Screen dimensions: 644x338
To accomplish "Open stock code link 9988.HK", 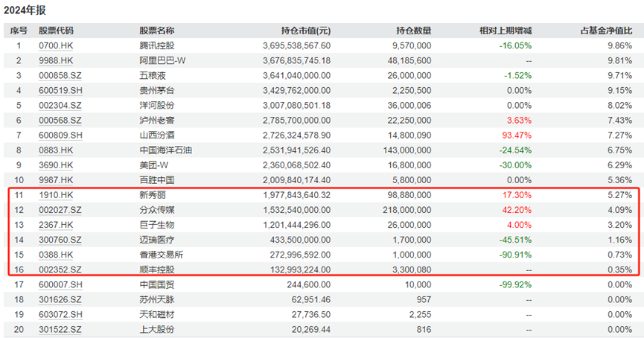I will pyautogui.click(x=56, y=60).
